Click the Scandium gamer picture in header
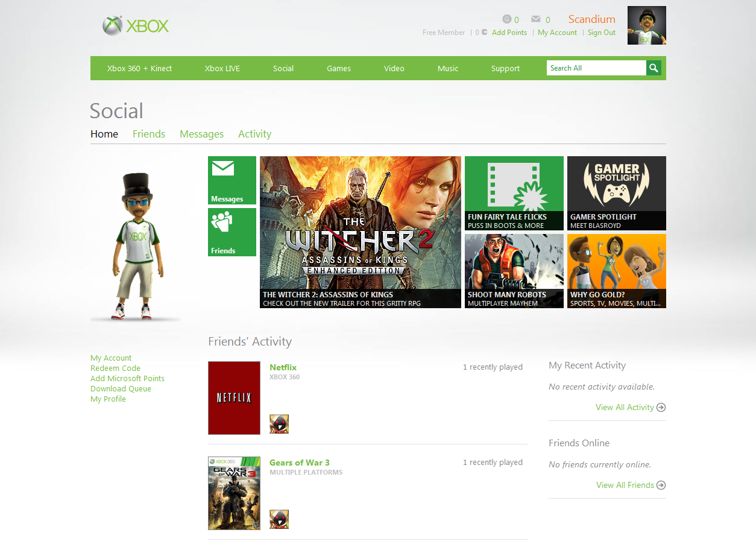 (x=647, y=25)
